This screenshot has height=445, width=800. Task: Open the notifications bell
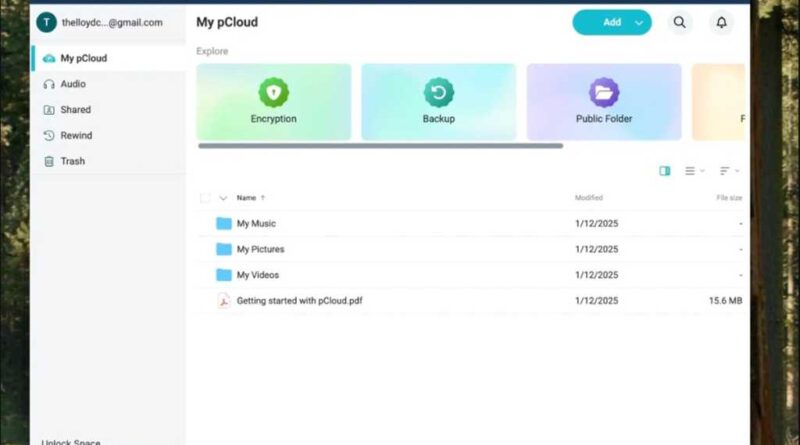coord(721,22)
